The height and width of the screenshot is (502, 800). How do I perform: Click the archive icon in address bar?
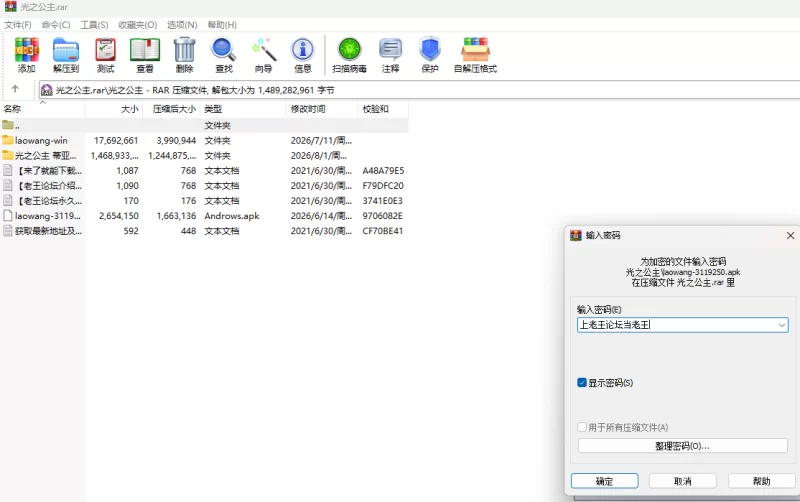[46, 90]
